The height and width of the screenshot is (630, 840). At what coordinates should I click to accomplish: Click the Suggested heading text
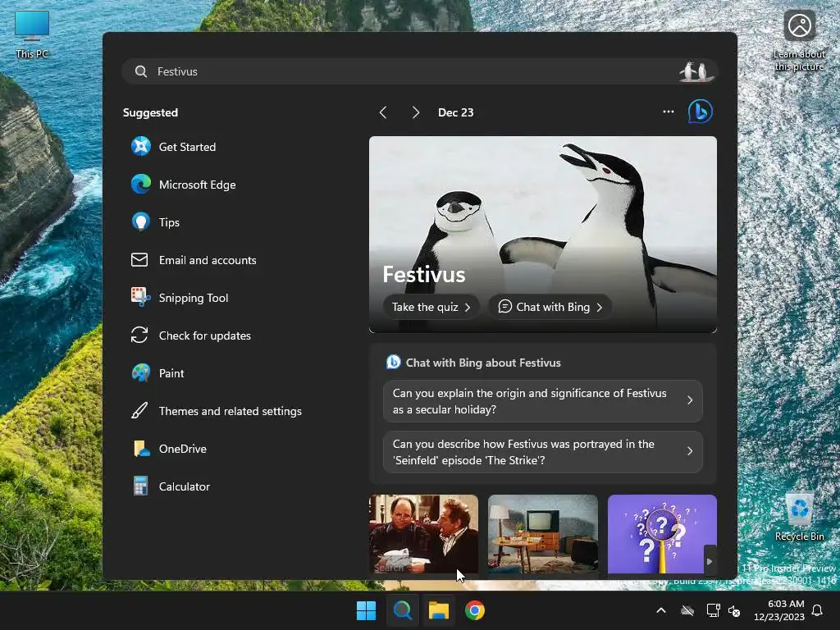click(x=151, y=112)
